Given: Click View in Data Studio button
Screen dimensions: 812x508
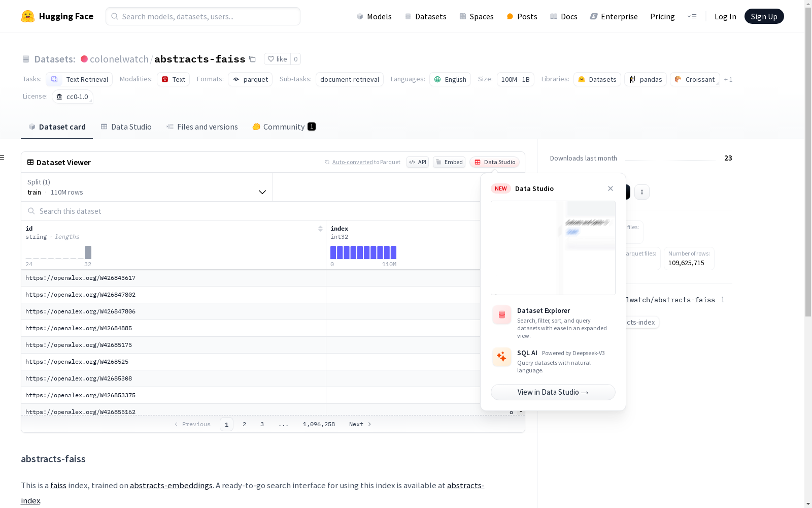Looking at the screenshot, I should point(553,392).
